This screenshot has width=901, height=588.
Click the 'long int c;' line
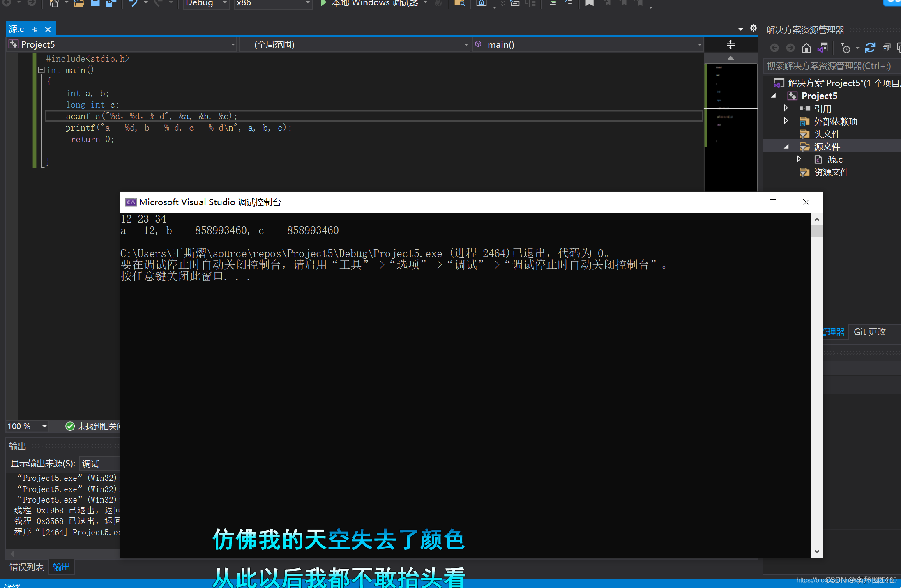92,105
